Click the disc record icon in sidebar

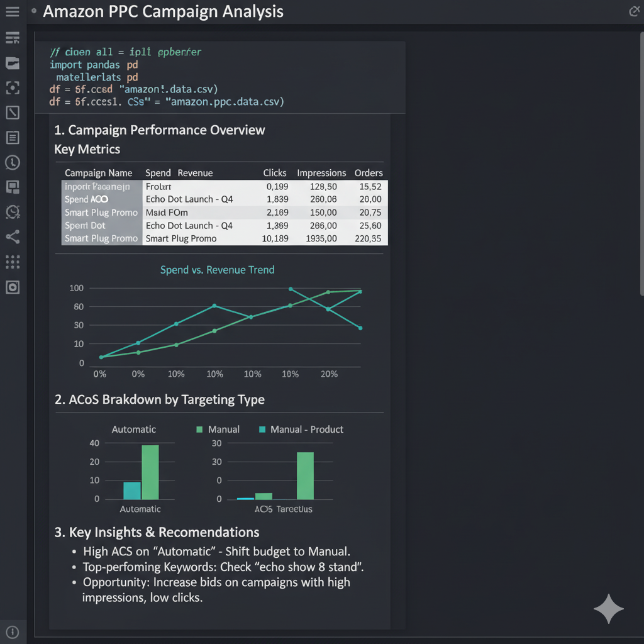click(x=13, y=287)
